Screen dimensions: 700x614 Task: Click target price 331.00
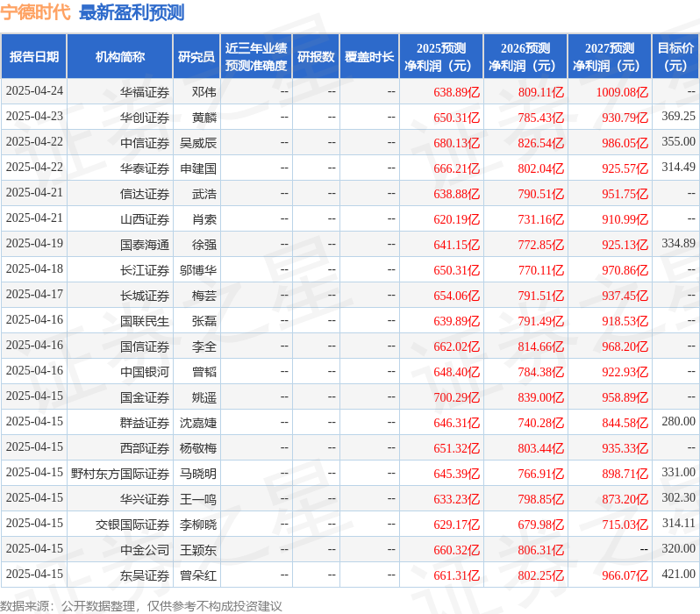tap(679, 473)
